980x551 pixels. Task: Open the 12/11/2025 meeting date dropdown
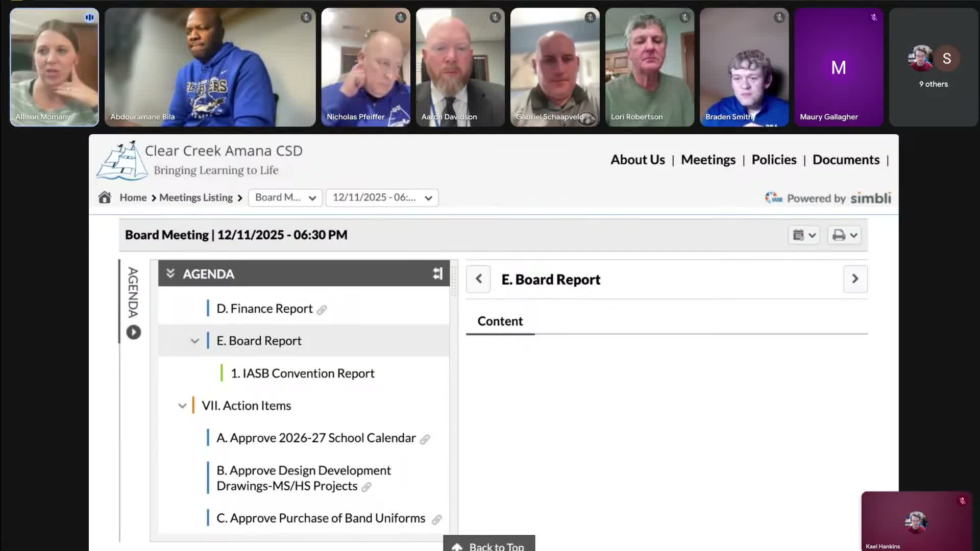point(382,197)
